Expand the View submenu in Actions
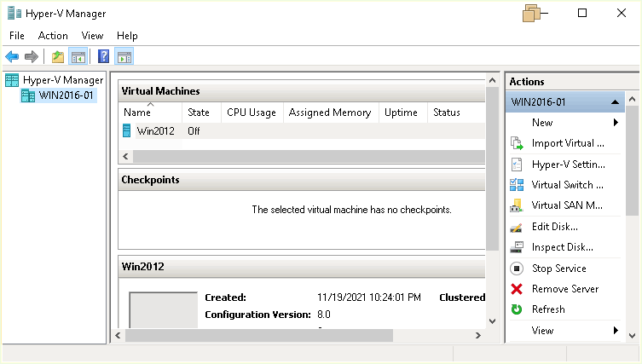The width and height of the screenshot is (642, 364). click(x=616, y=331)
